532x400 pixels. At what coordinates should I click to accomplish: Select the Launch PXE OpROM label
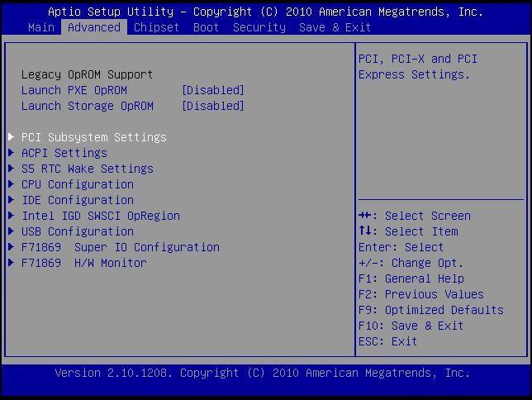[74, 90]
